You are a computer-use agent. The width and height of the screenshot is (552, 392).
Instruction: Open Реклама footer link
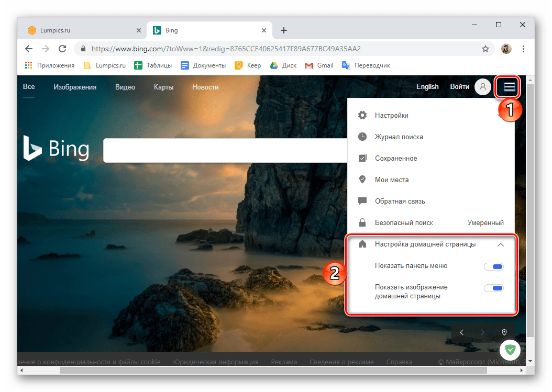tap(284, 362)
